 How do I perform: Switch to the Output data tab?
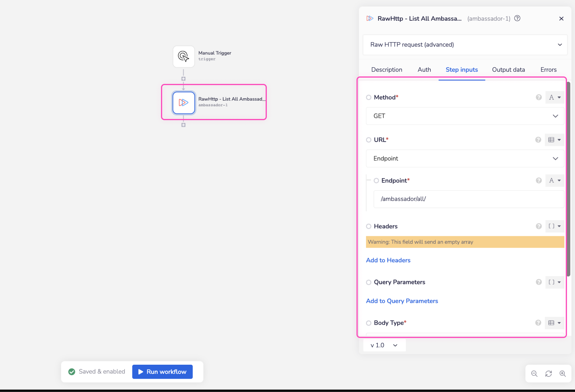[x=508, y=70]
